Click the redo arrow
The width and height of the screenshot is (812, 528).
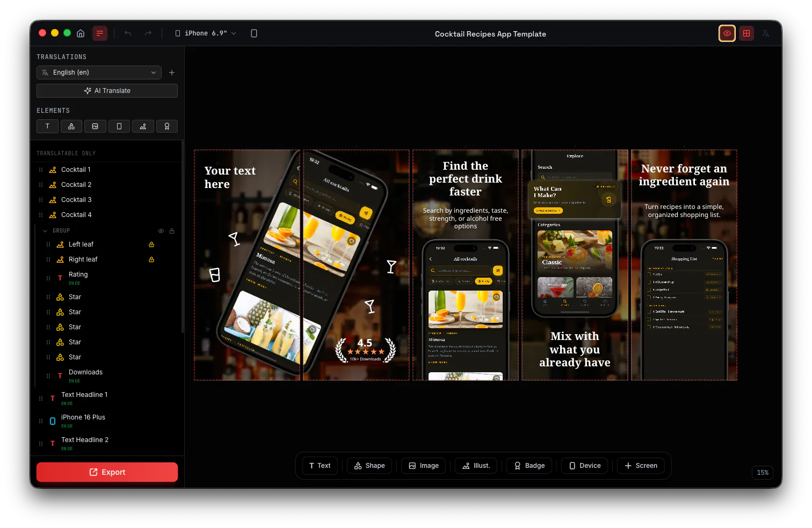(148, 33)
